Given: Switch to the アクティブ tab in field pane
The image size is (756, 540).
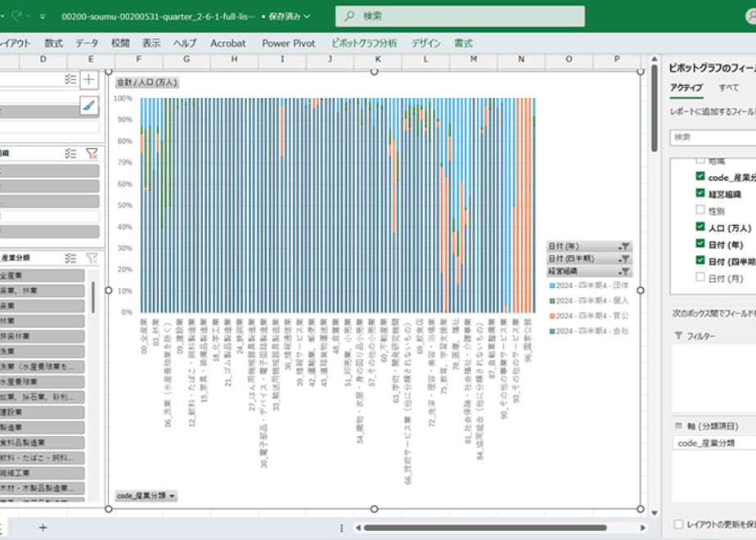Looking at the screenshot, I should [686, 88].
